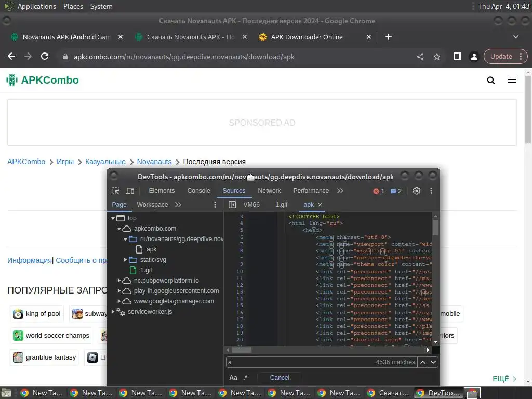
Task: Switch to the Elements panel
Action: pos(162,191)
